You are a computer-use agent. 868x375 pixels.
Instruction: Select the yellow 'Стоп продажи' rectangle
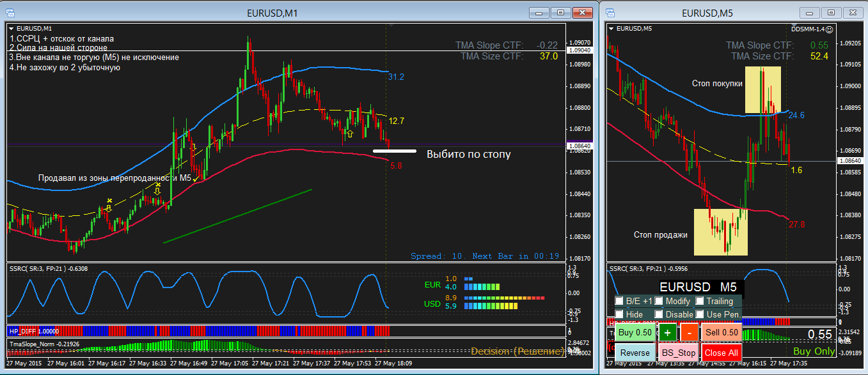721,231
